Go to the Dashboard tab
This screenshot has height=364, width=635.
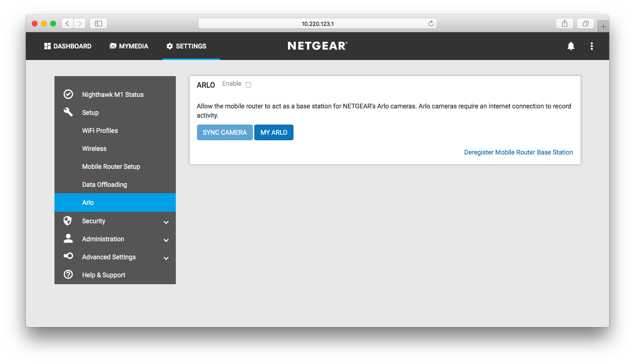[x=68, y=46]
